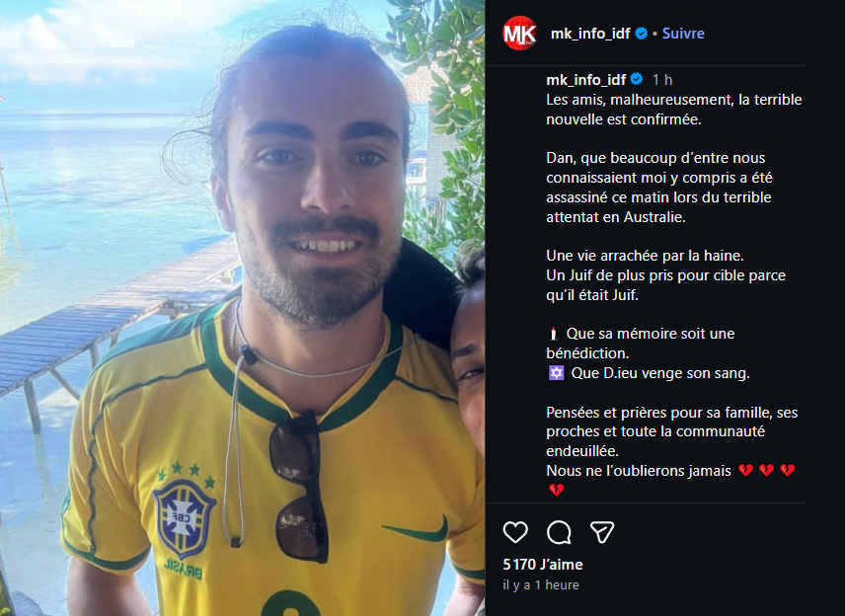
Task: Click the candle emoji in caption
Action: pos(554,334)
